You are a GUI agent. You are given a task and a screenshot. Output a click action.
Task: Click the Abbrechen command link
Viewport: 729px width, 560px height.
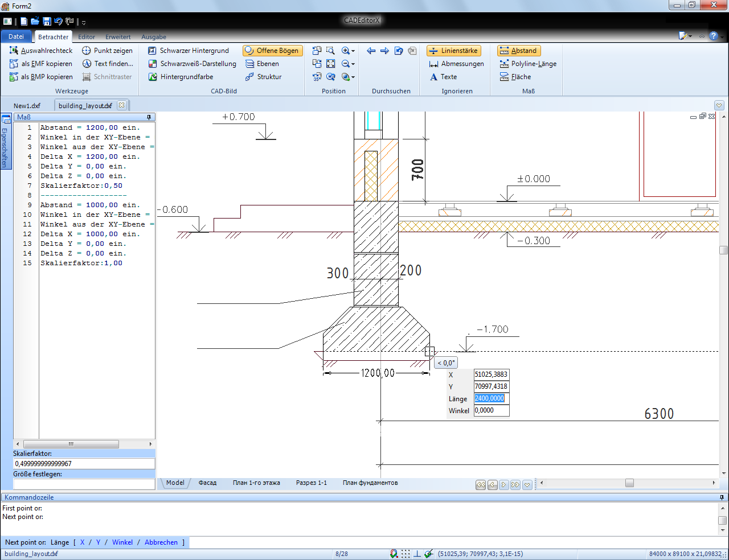click(x=161, y=542)
